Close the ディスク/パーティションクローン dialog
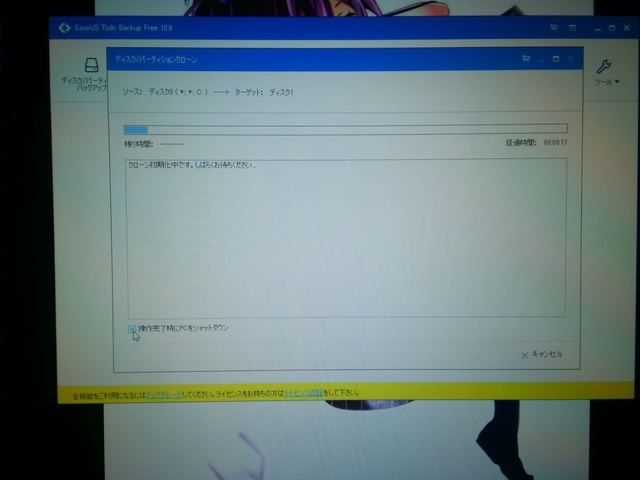Image resolution: width=640 pixels, height=480 pixels. pos(570,59)
